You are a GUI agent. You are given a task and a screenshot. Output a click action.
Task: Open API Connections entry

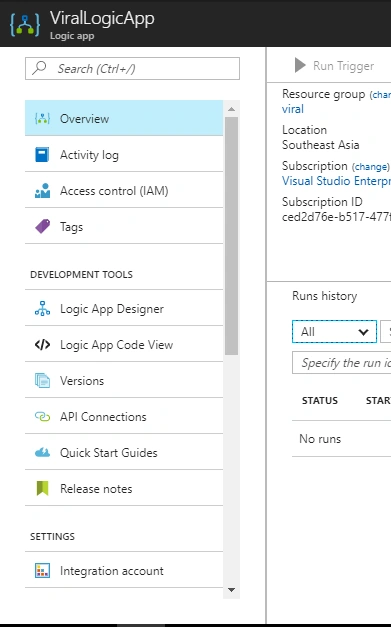[124, 416]
